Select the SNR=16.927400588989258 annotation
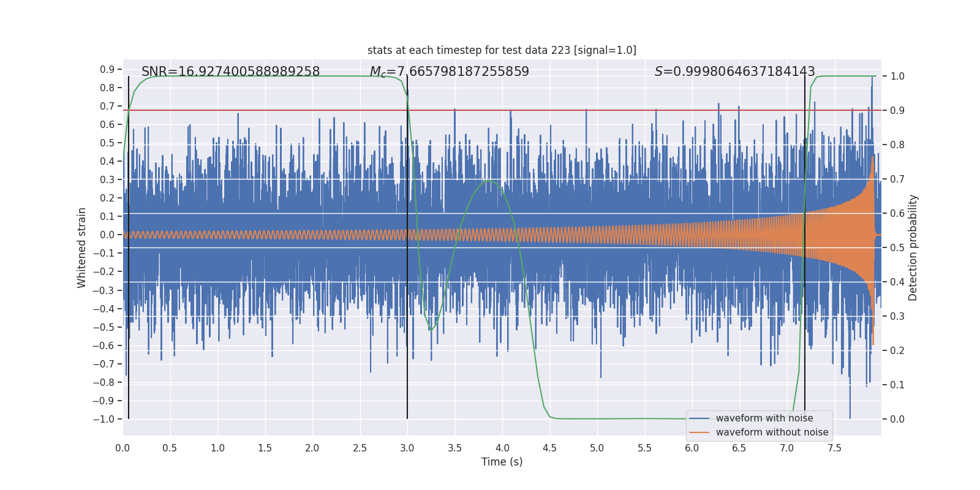This screenshot has width=980, height=490. click(231, 72)
